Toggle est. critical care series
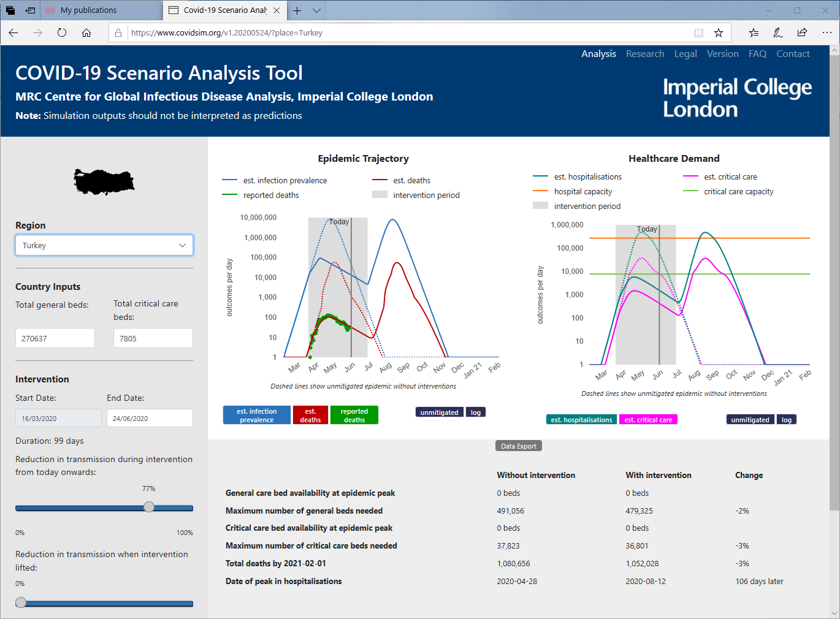The width and height of the screenshot is (840, 619). pyautogui.click(x=648, y=420)
